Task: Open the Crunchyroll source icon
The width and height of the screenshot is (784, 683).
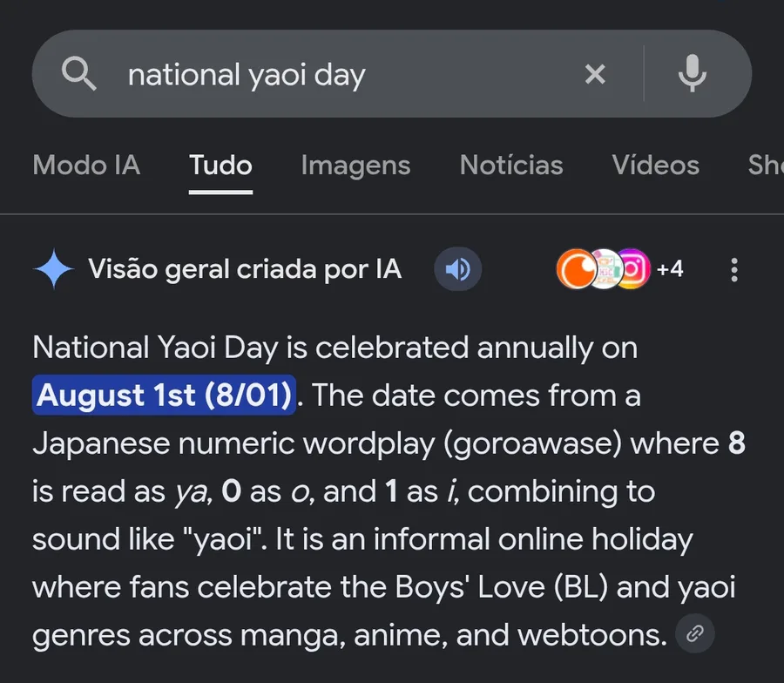Action: click(x=575, y=269)
